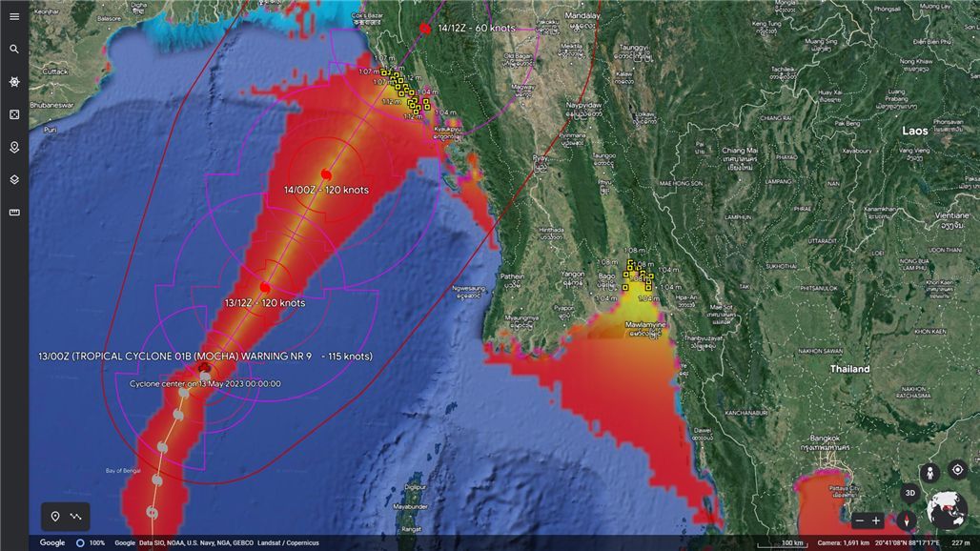
Task: Click the compass to reset north
Action: point(905,520)
